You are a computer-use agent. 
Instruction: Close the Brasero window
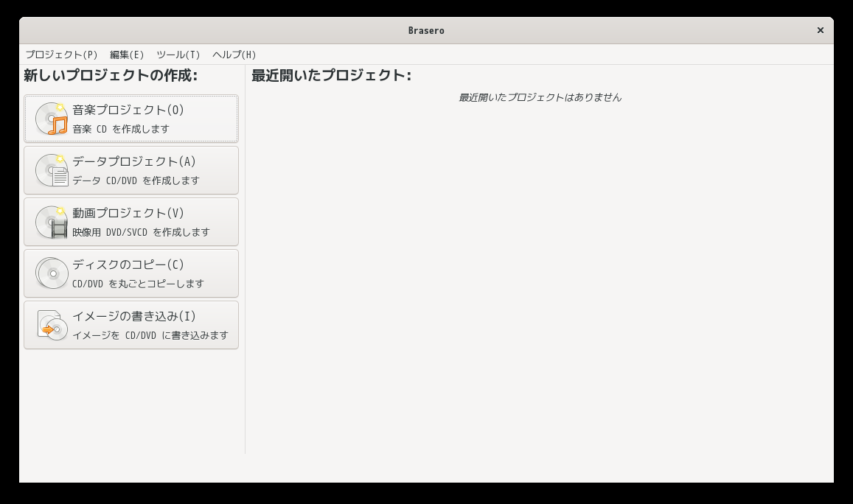tap(821, 30)
